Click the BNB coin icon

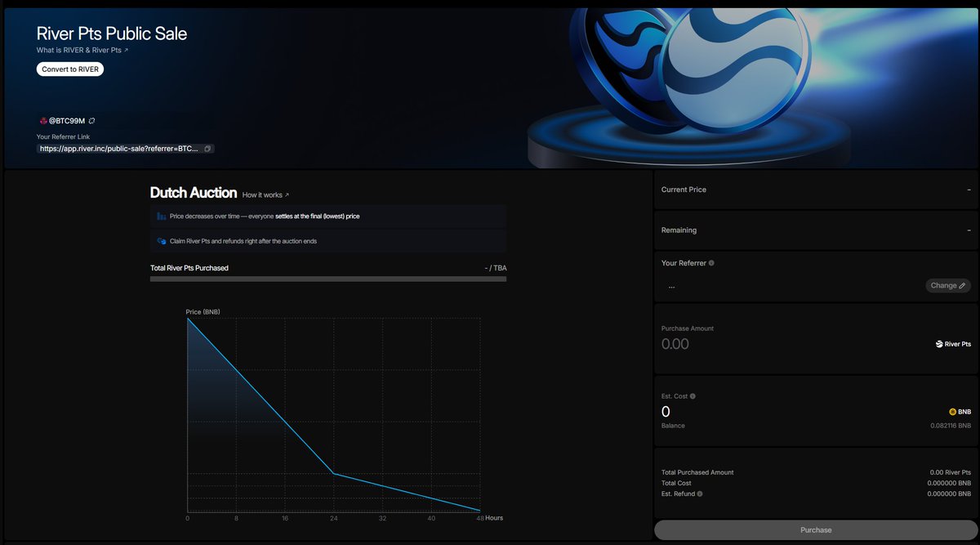pos(952,412)
